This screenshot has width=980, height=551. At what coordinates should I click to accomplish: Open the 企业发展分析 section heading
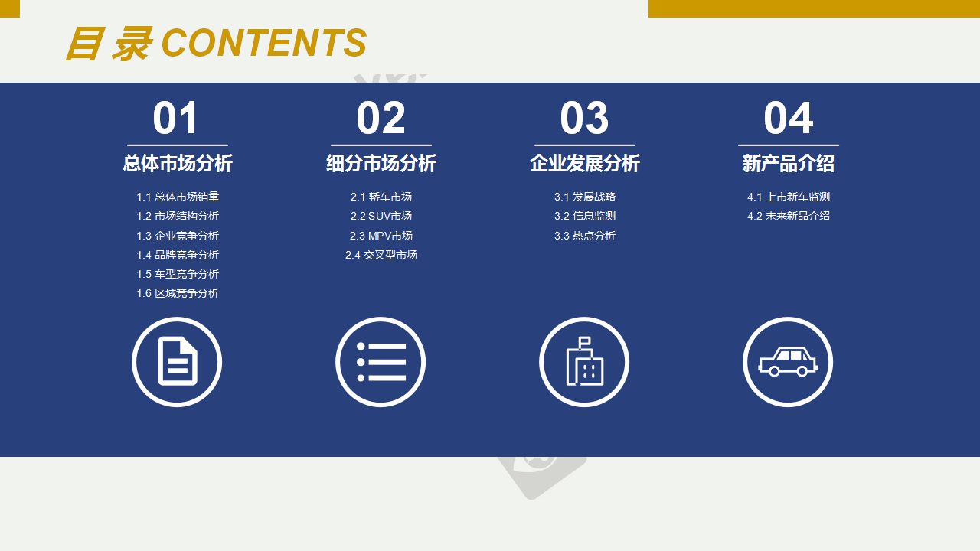coord(585,163)
